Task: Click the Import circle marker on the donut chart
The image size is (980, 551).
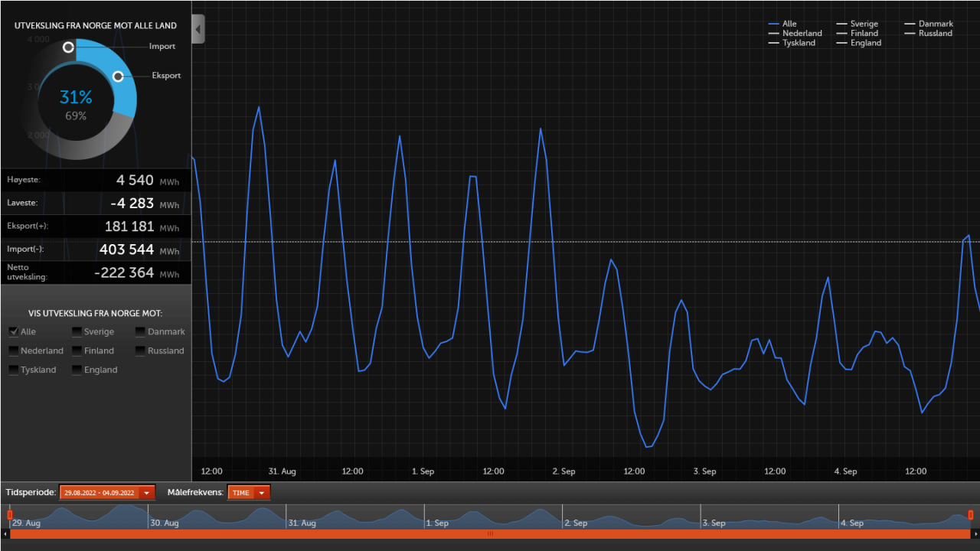Action: tap(68, 47)
